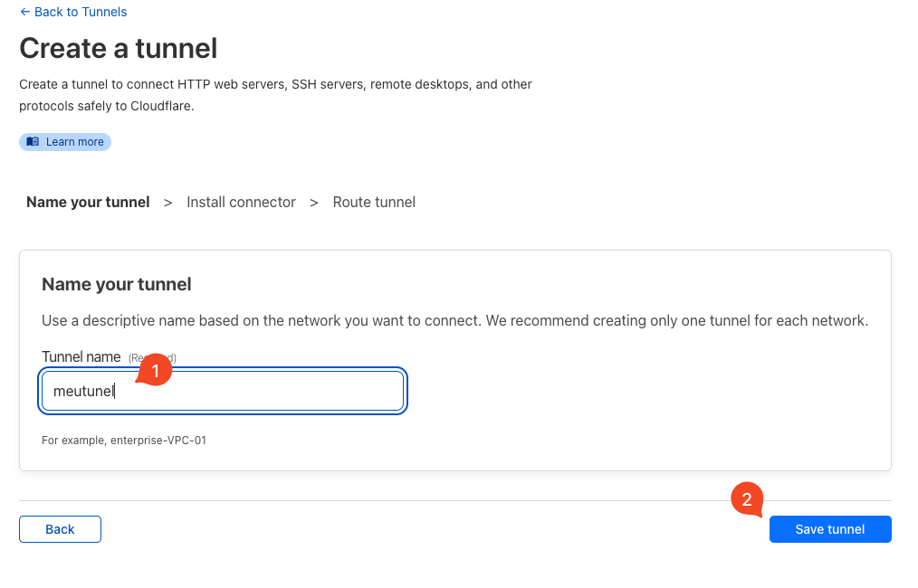918x588 pixels.
Task: Click the left arrow icon beside Back to Tunnels
Action: [x=24, y=12]
